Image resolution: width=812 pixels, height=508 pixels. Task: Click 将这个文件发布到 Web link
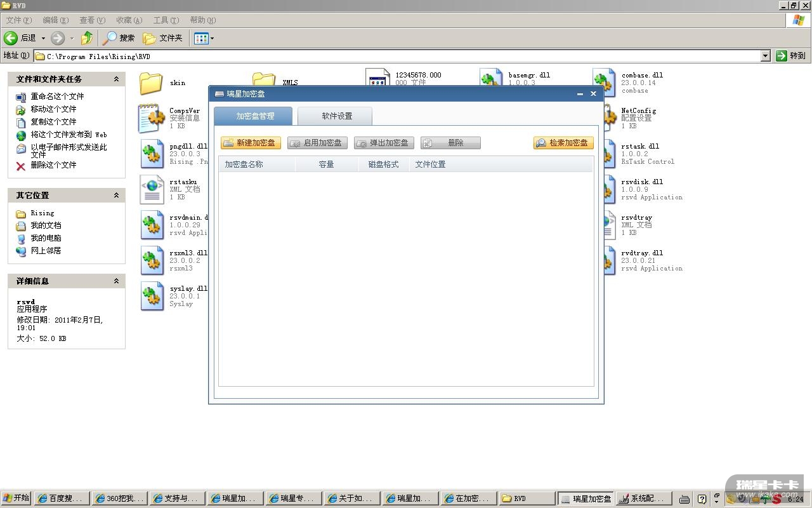pos(69,135)
